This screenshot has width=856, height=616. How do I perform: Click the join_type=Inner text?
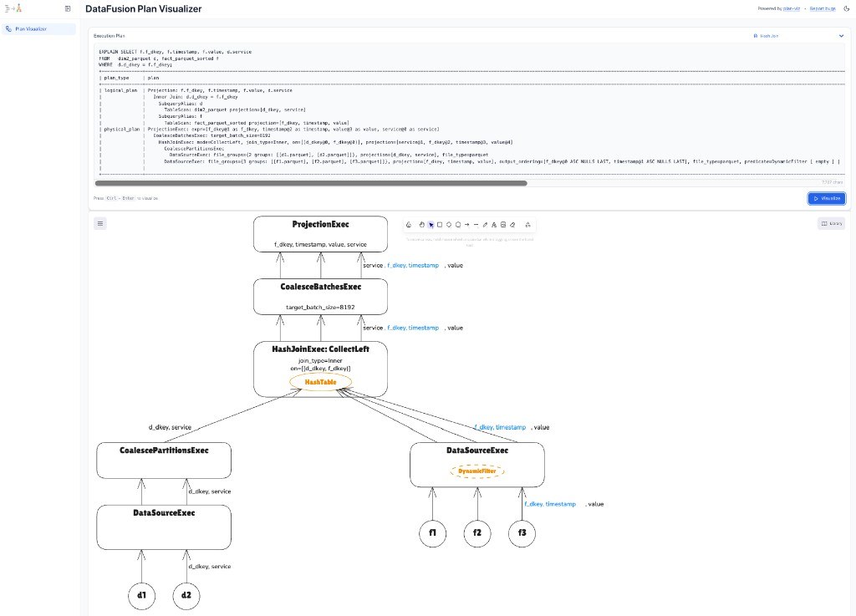click(320, 360)
